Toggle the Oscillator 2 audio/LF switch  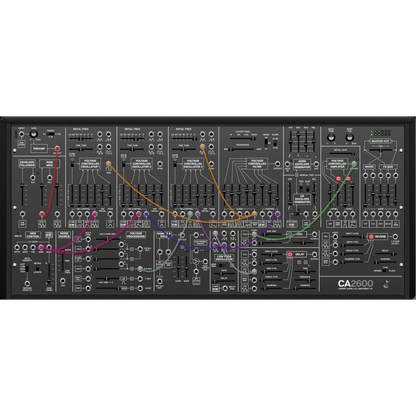click(x=124, y=163)
